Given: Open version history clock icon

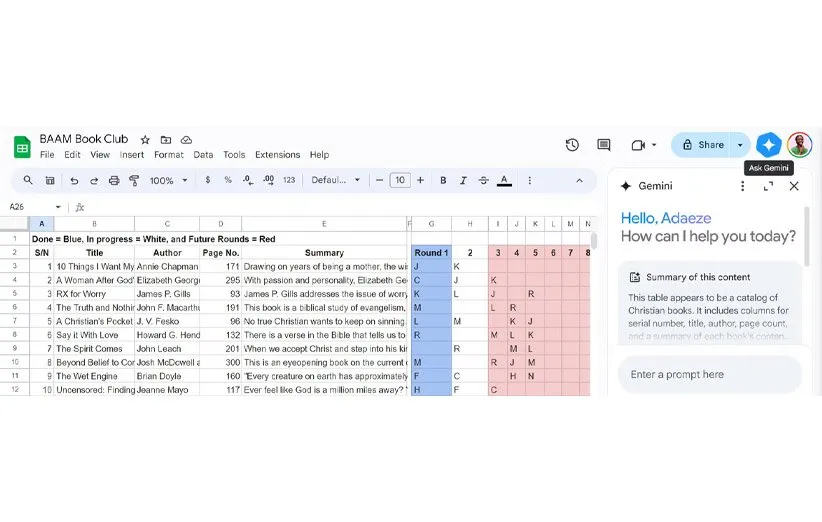Looking at the screenshot, I should coord(572,145).
